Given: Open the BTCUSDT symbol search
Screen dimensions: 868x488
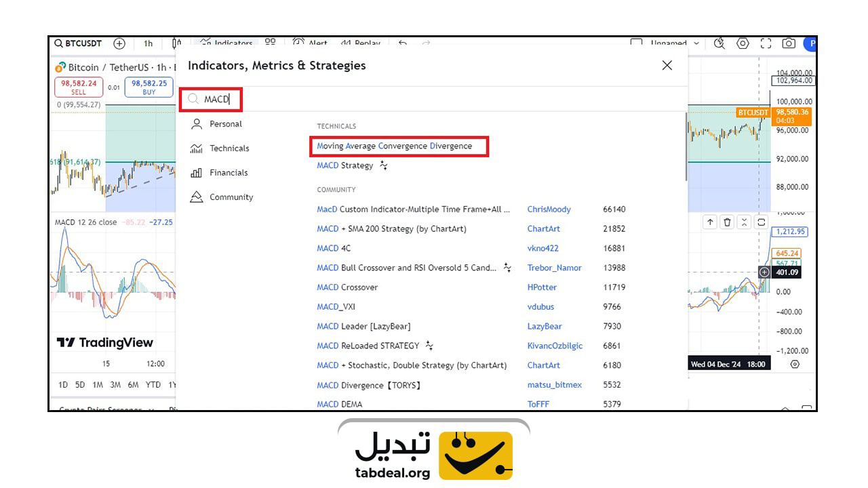Looking at the screenshot, I should [78, 43].
